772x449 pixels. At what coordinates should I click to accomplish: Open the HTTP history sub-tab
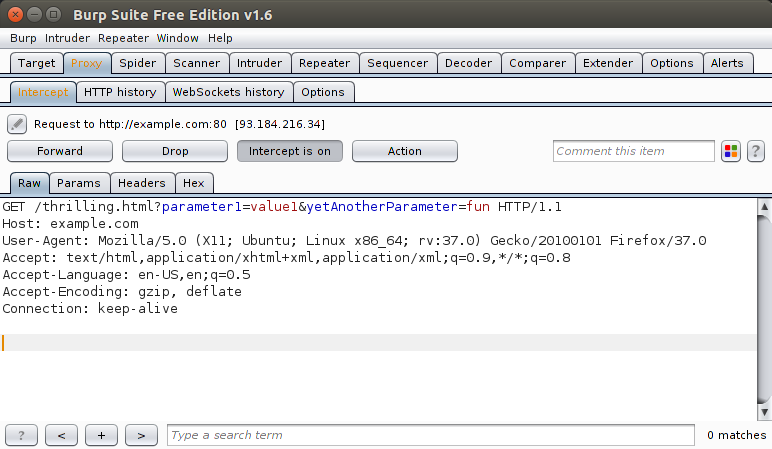point(120,93)
